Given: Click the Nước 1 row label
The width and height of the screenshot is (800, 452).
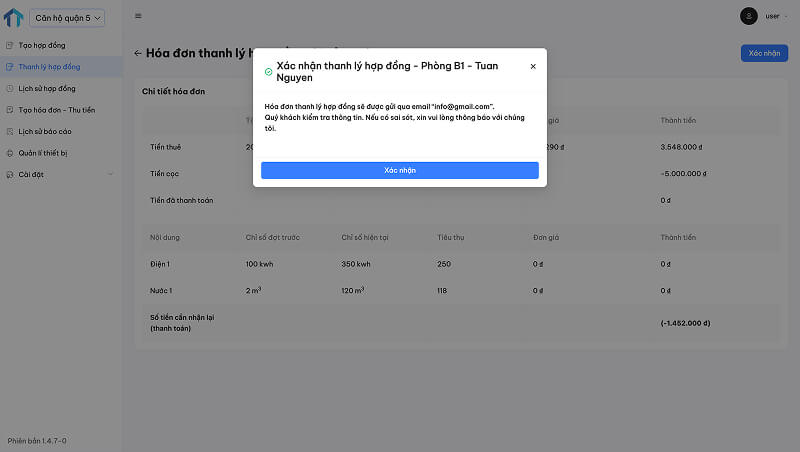Looking at the screenshot, I should coord(161,290).
